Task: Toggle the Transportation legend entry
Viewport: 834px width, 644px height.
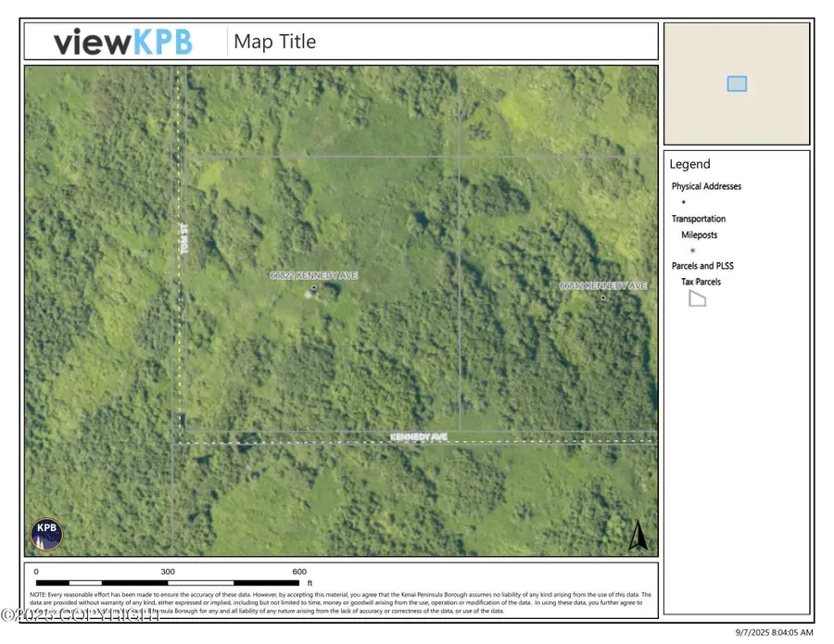Action: [x=699, y=219]
